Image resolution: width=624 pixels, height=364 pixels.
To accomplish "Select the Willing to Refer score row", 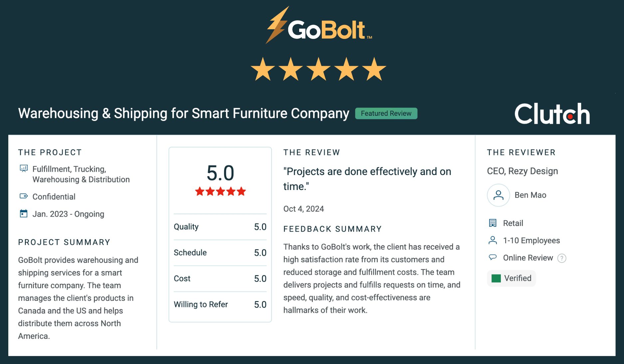I will [220, 304].
